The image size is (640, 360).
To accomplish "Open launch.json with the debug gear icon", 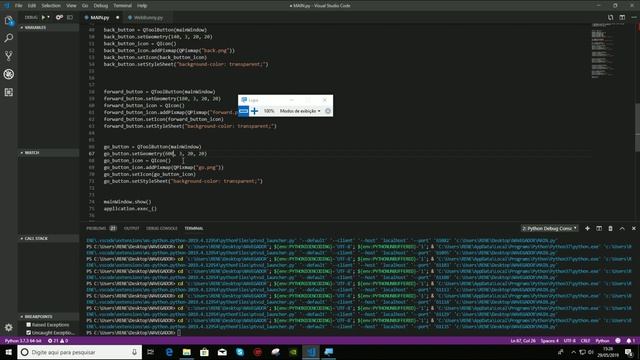I will point(59,17).
